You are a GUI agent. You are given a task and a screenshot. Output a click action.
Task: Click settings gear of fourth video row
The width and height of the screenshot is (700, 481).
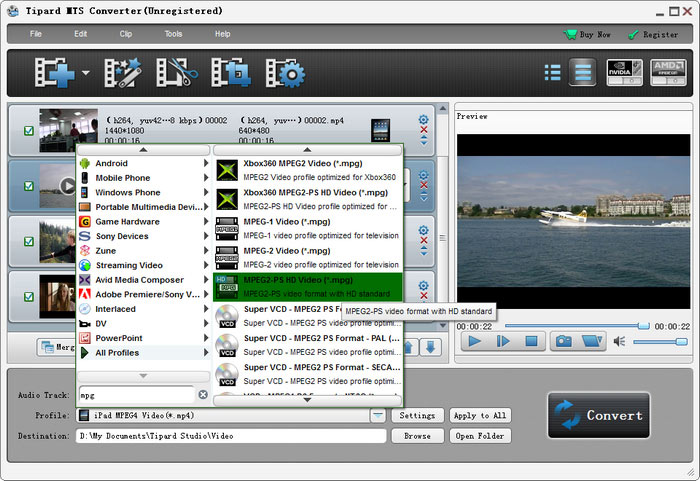click(423, 285)
